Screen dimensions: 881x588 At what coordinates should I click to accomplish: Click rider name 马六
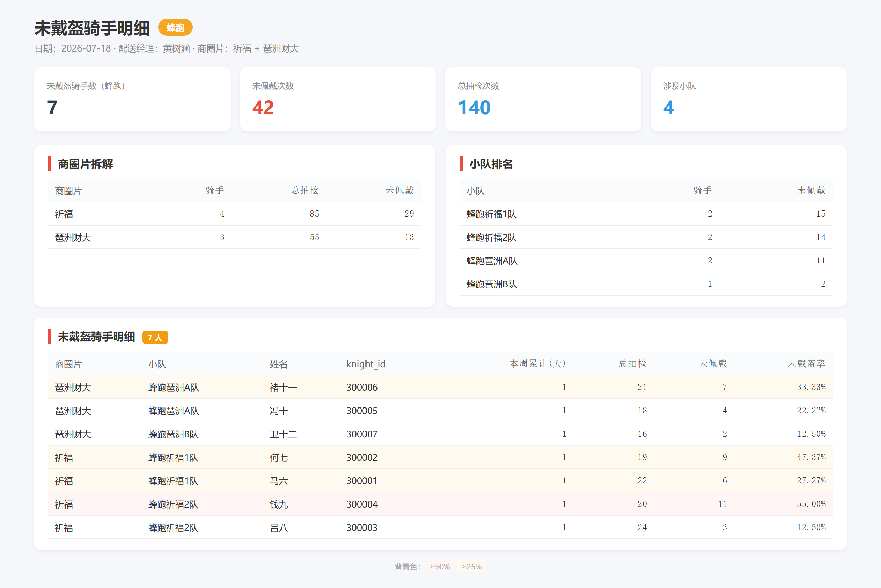[279, 481]
